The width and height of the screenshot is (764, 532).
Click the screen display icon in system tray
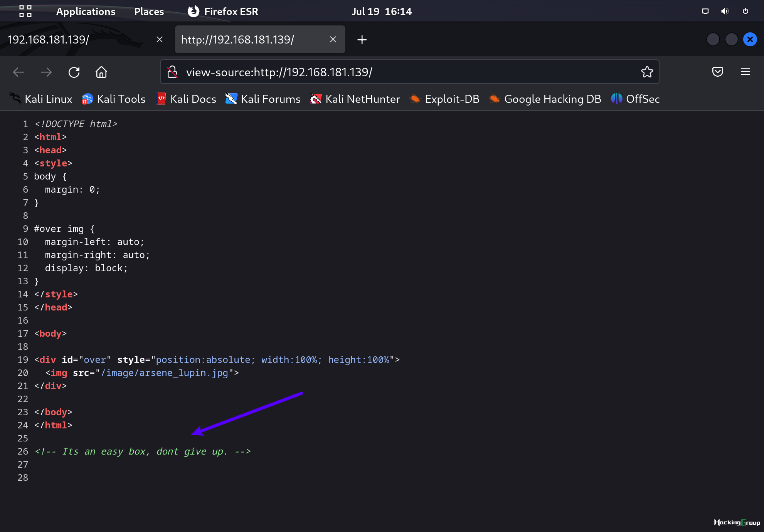[705, 11]
